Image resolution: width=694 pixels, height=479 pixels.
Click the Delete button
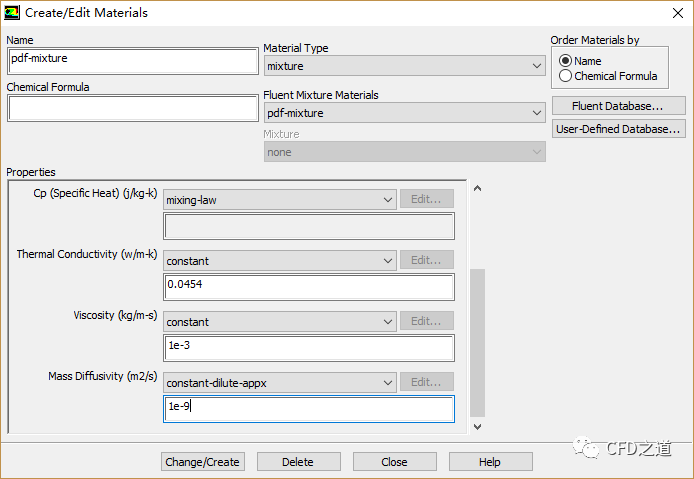(x=298, y=462)
